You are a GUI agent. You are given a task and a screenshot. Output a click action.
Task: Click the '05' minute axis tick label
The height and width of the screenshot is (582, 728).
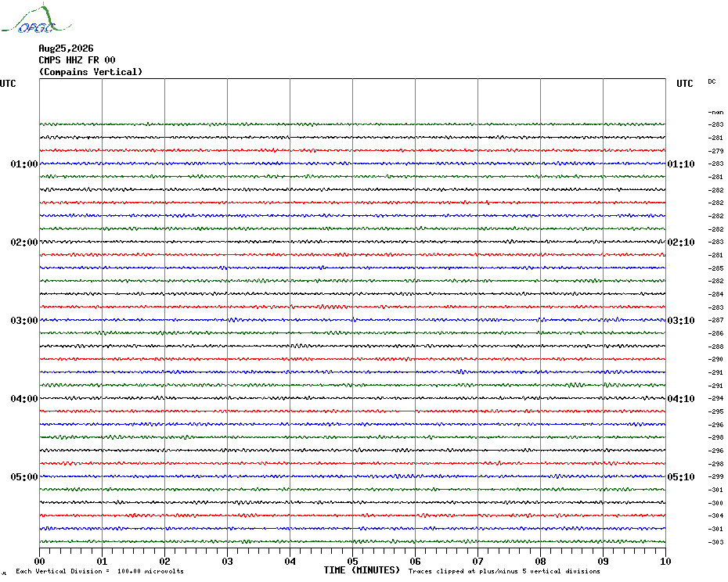[353, 561]
